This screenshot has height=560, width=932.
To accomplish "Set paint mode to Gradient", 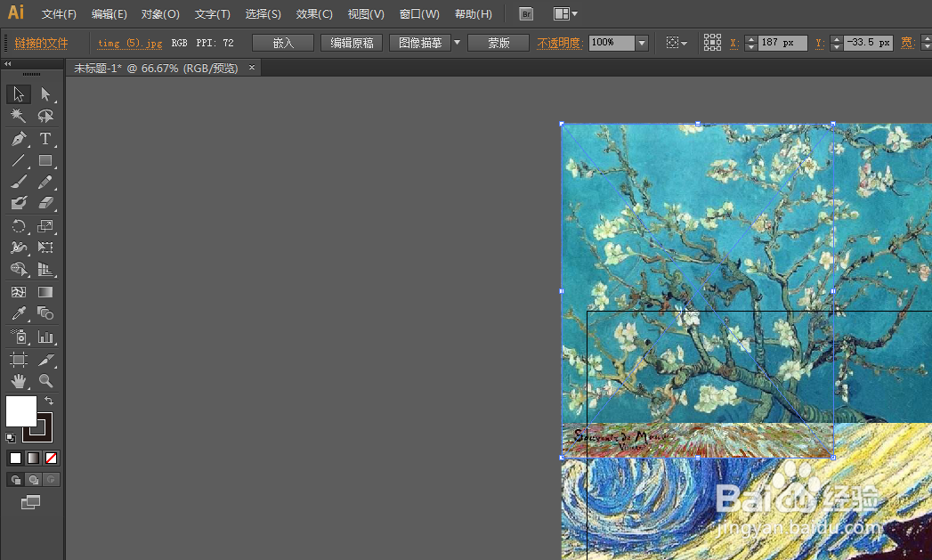I will point(33,459).
